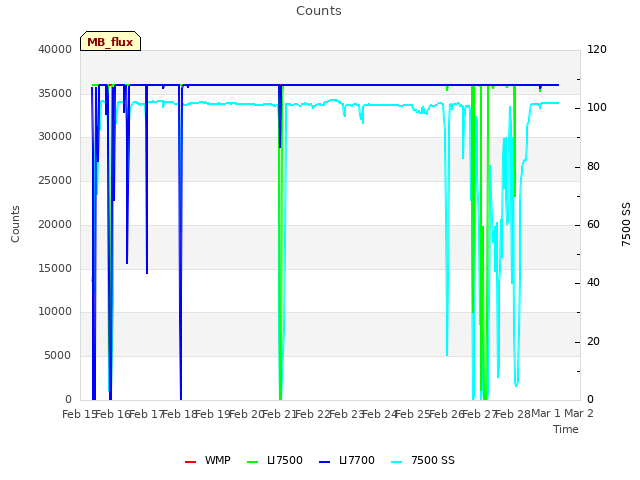Click the 20000 left axis tick label
Screen dimensions: 640x480
(x=55, y=224)
